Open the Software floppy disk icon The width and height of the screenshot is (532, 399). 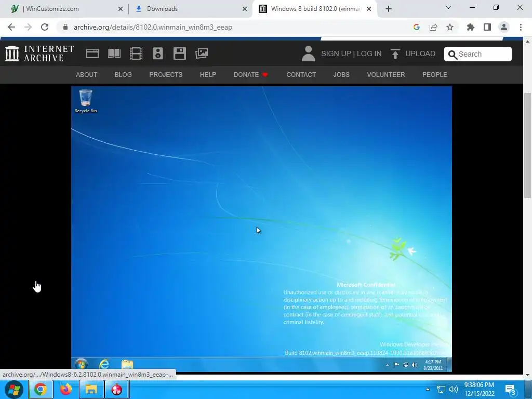pyautogui.click(x=179, y=54)
